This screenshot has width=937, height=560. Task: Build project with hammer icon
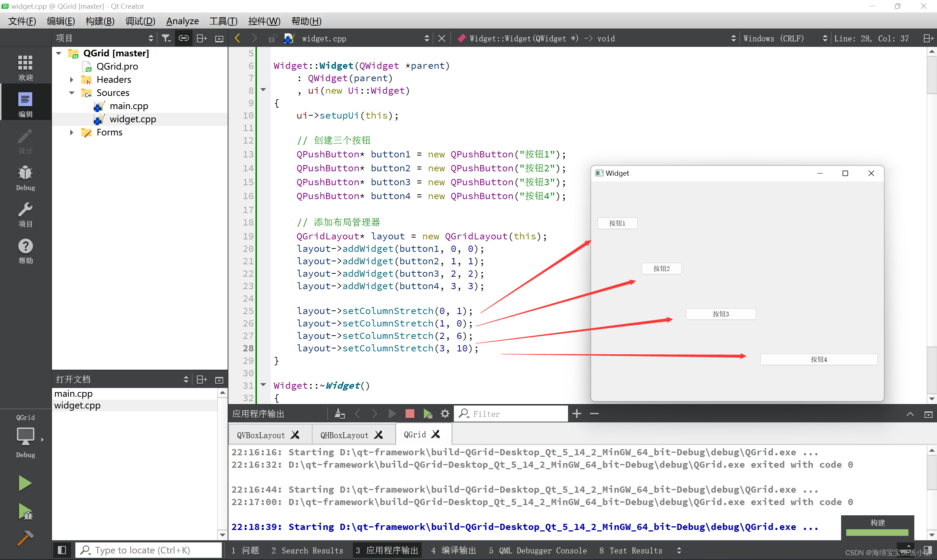25,538
